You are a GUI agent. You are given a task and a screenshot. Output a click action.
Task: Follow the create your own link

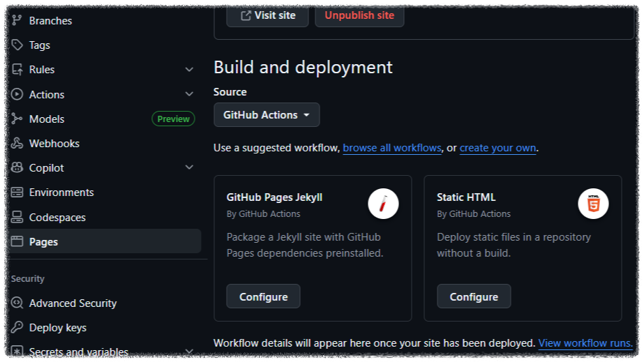(x=497, y=148)
